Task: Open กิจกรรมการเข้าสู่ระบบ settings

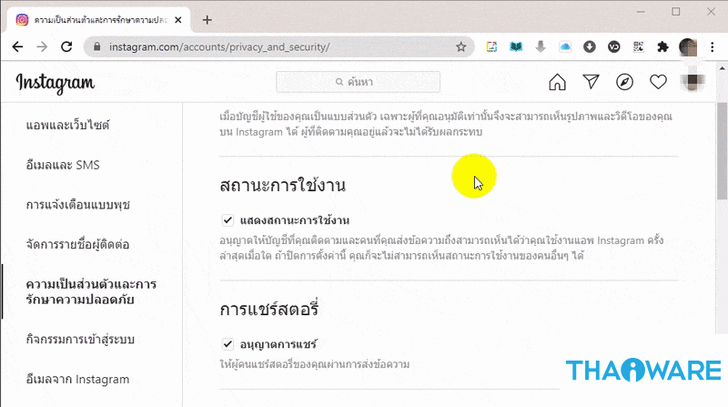Action: coord(80,339)
